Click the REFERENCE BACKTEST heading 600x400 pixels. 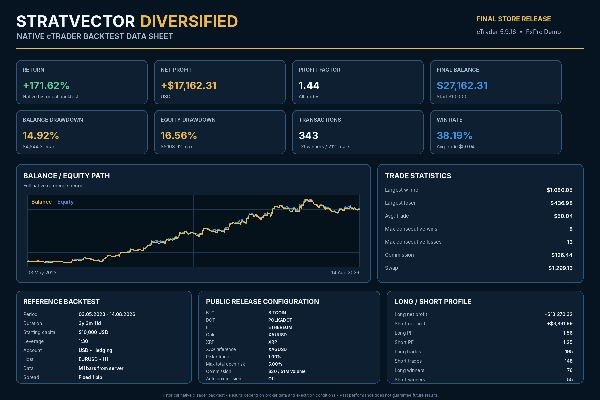point(61,302)
